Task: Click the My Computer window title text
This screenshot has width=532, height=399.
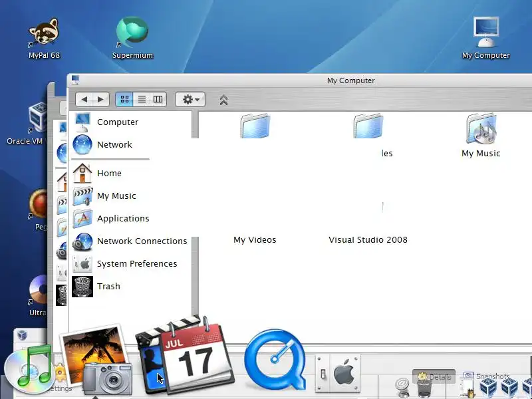Action: (351, 80)
